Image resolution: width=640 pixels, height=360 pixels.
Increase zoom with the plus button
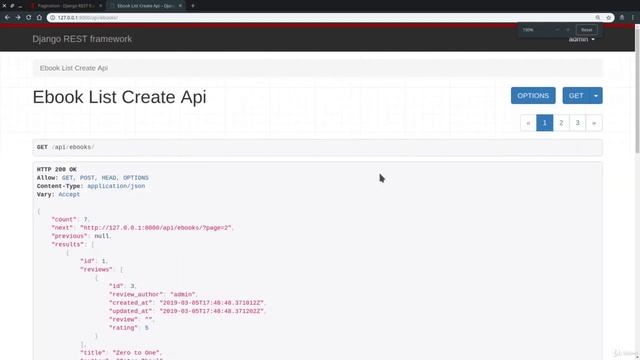click(567, 30)
